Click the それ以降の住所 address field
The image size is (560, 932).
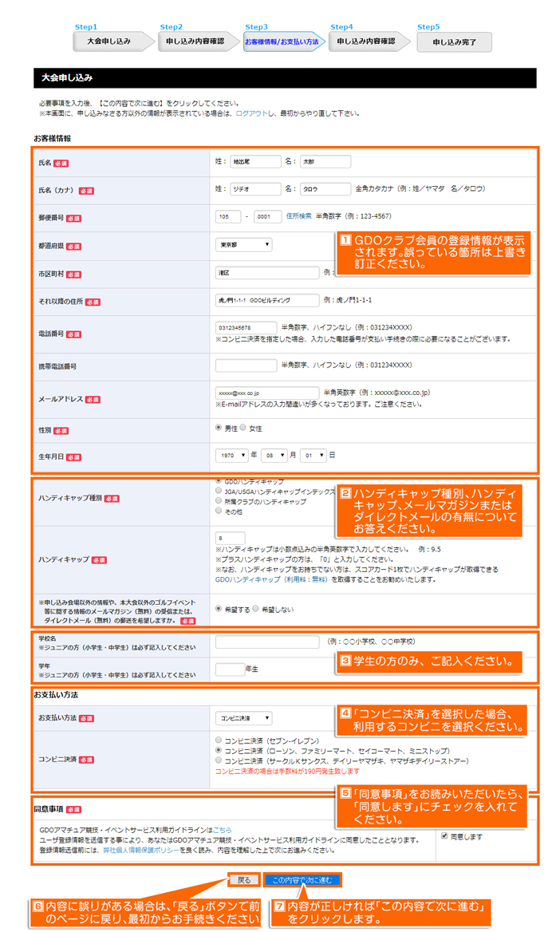[267, 300]
